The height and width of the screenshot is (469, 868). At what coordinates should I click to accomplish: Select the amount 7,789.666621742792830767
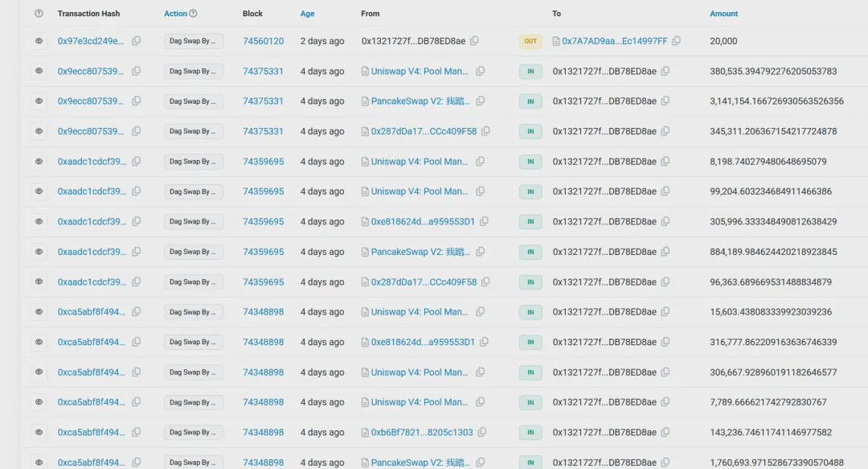(768, 402)
